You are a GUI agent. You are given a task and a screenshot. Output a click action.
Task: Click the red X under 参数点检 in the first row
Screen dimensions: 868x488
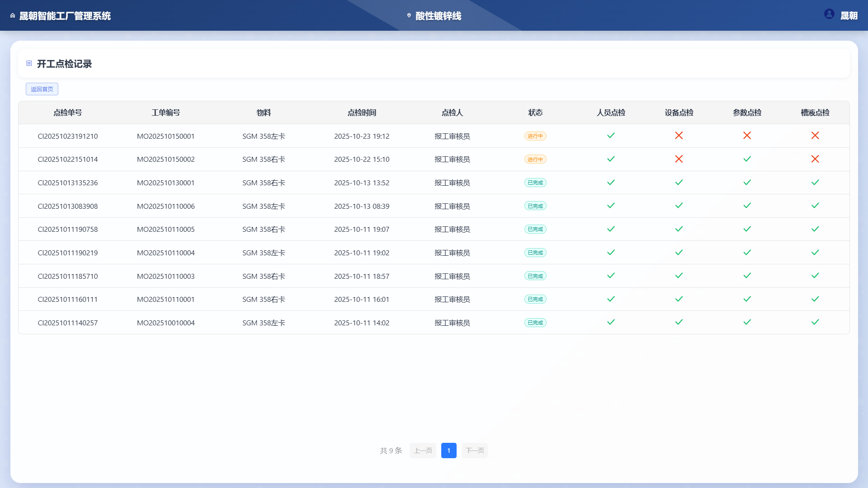click(747, 136)
